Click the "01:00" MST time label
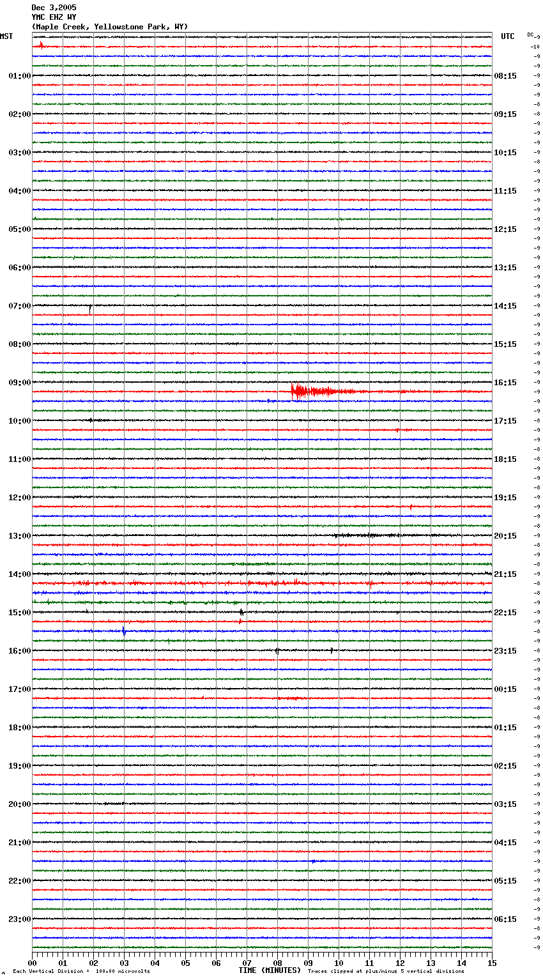This screenshot has height=980, width=543. click(20, 76)
